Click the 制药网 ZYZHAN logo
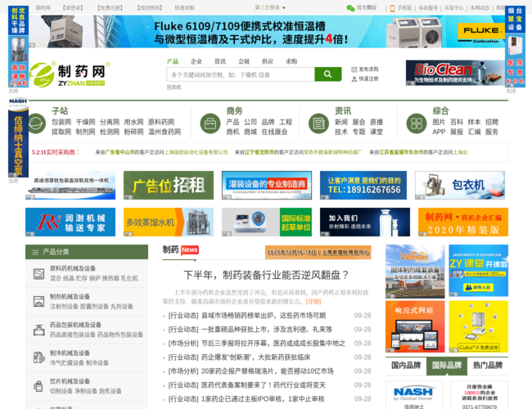Viewport: 532px width, 409px height. click(x=70, y=74)
